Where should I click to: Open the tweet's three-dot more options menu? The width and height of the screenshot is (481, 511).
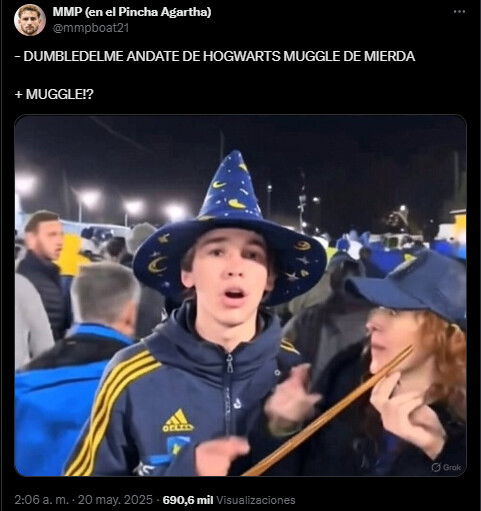pos(459,12)
